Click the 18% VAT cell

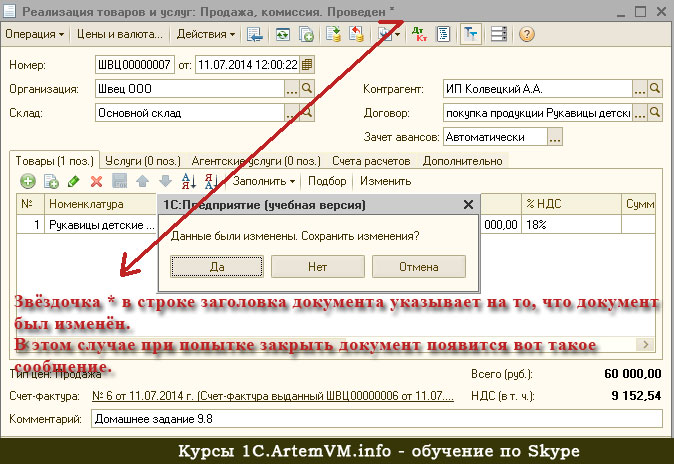point(571,224)
